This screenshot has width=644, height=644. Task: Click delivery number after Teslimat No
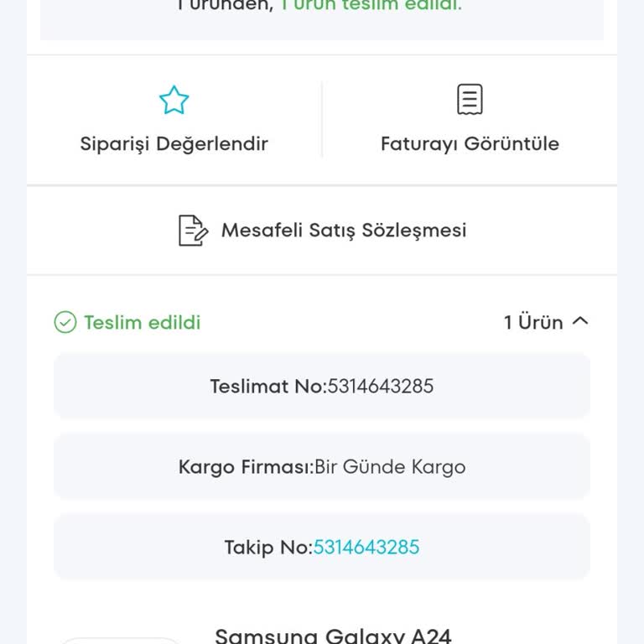(x=381, y=387)
